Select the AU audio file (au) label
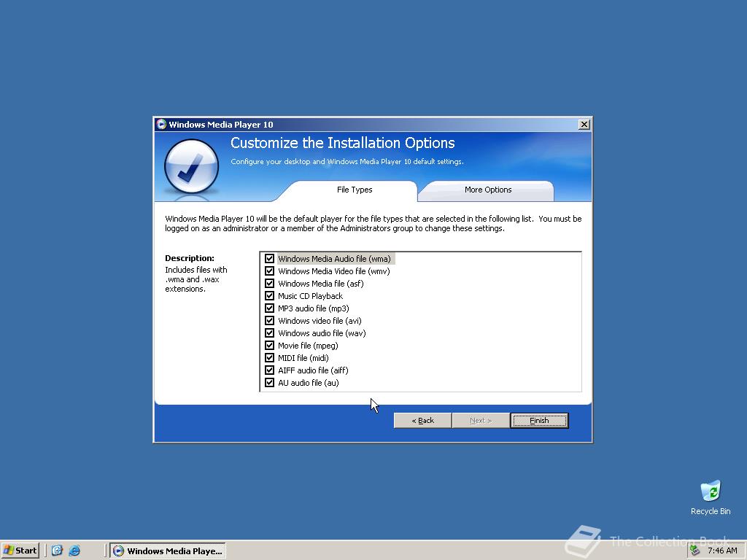Image resolution: width=747 pixels, height=560 pixels. click(x=309, y=382)
